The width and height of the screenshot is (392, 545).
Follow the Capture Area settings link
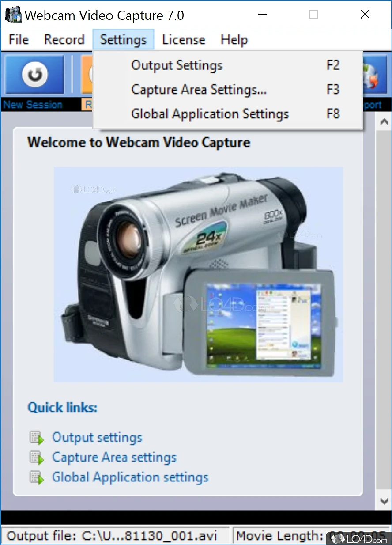[114, 457]
